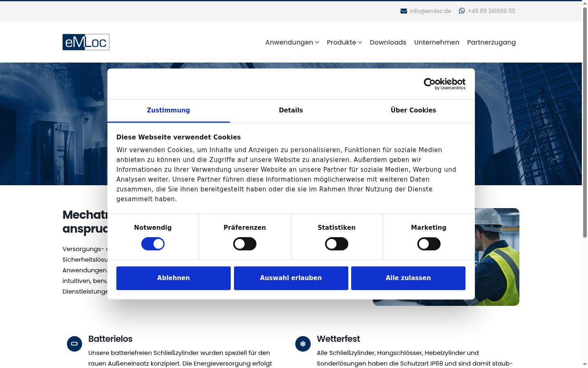Click the WhatsApp phone icon
This screenshot has height=368, width=588.
pyautogui.click(x=462, y=11)
